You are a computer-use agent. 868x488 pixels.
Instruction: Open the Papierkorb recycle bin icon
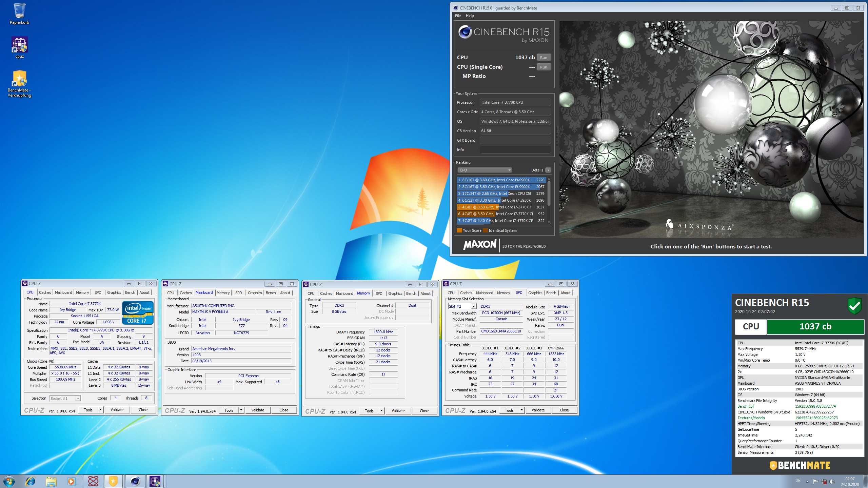point(19,14)
